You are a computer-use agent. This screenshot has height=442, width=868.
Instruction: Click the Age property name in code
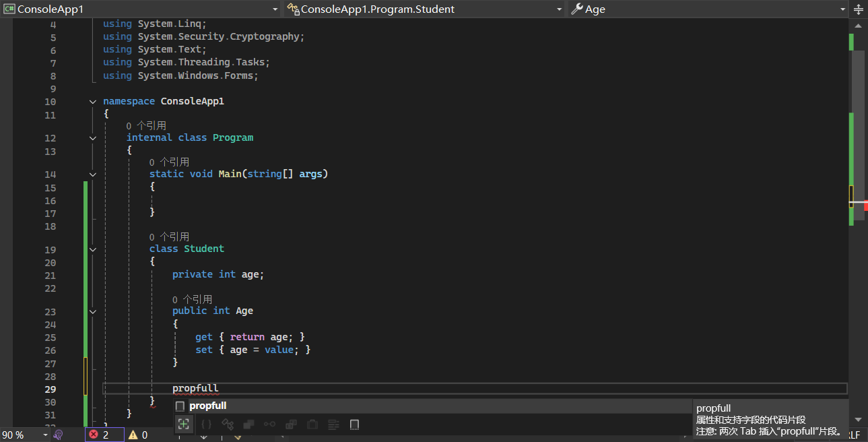(244, 311)
